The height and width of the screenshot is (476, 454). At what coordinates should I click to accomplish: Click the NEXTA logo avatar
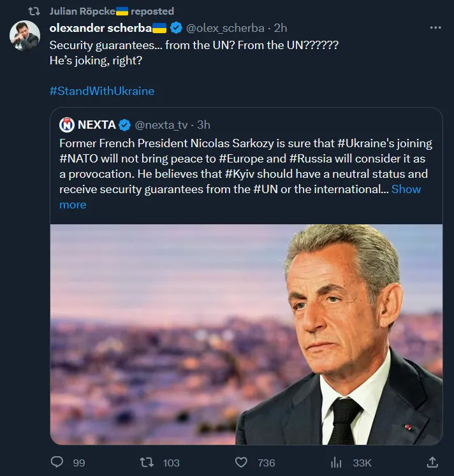67,124
